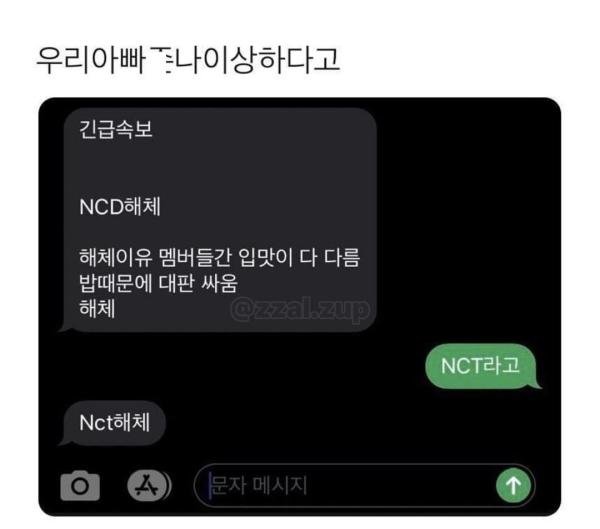Viewport: 600px width, 529px height.
Task: Open the App Store apps drawer icon
Action: click(x=149, y=486)
